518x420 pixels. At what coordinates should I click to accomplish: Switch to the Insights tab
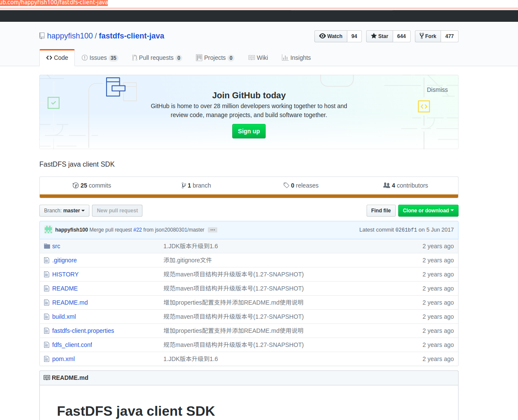(x=296, y=58)
